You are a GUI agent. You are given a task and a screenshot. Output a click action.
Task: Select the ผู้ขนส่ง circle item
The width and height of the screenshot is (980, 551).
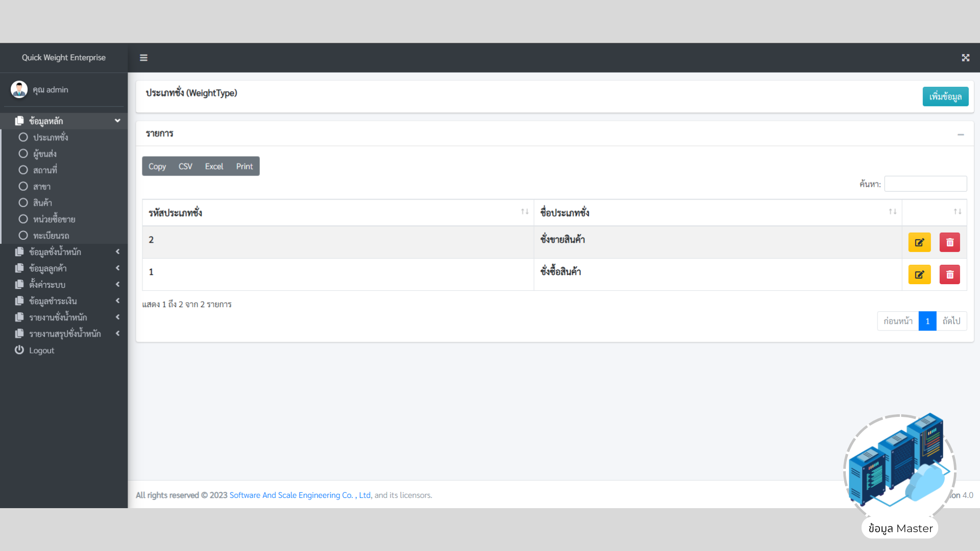coord(23,154)
